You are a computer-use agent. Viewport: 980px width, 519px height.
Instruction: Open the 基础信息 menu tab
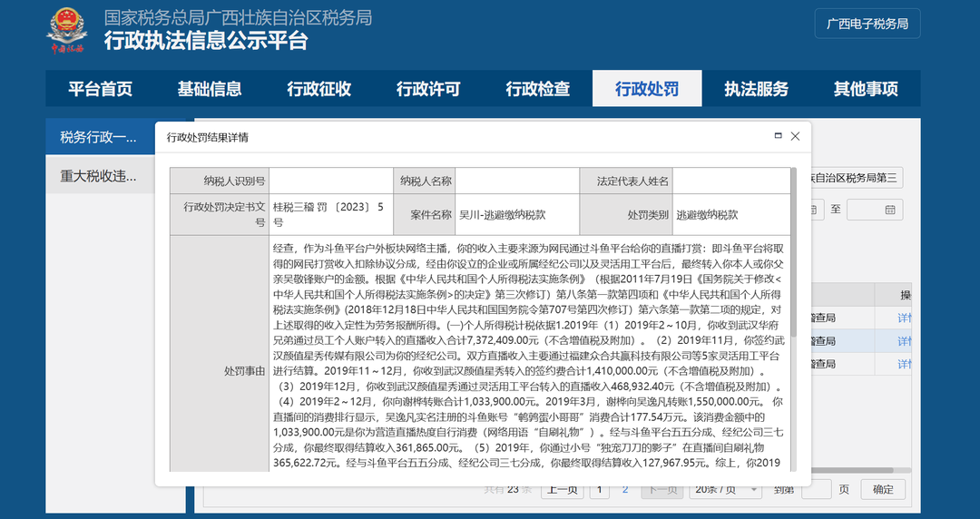tap(210, 88)
